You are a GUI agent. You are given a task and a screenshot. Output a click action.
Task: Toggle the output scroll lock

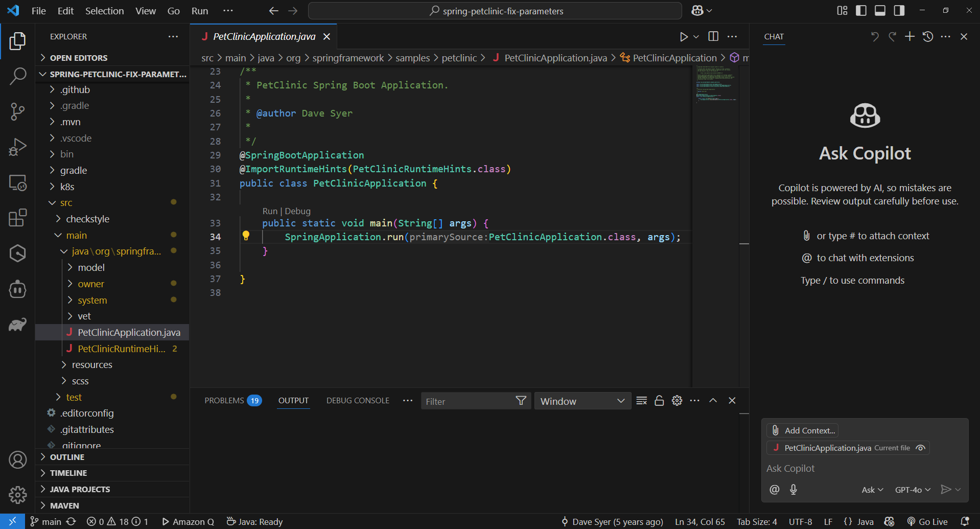click(x=659, y=401)
